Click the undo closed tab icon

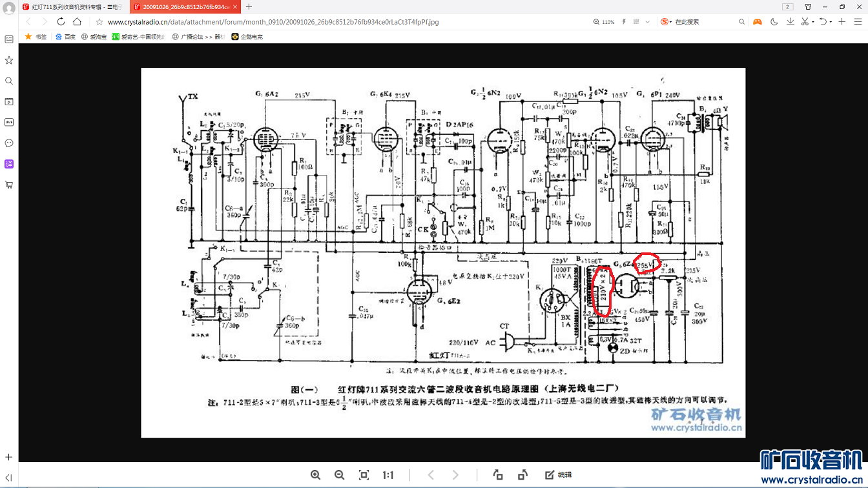823,22
